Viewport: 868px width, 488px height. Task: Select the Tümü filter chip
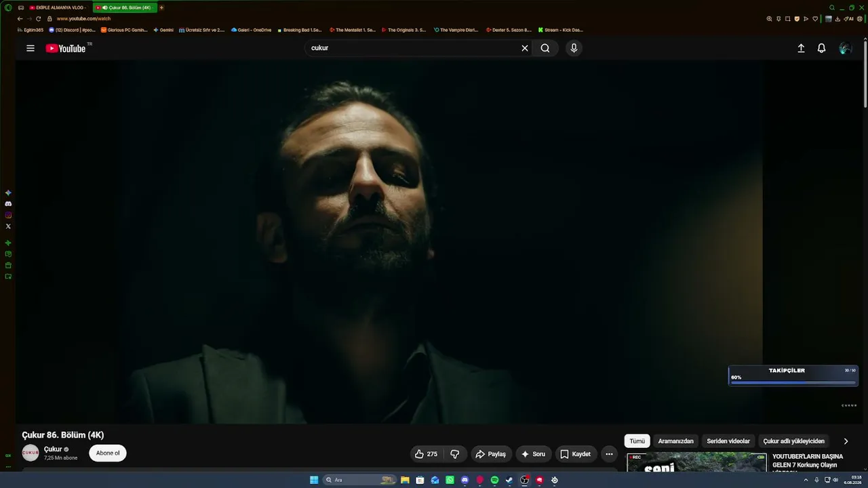(x=637, y=441)
